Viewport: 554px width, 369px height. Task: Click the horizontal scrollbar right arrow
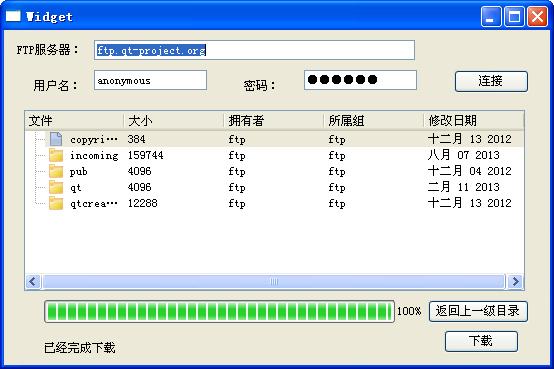click(515, 282)
